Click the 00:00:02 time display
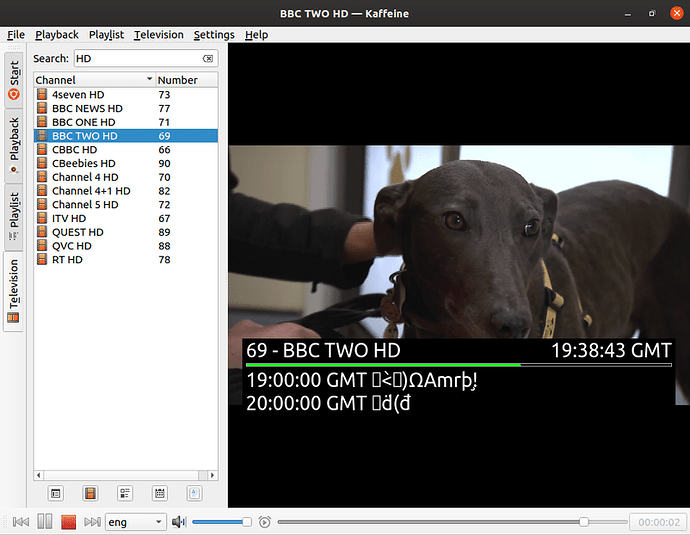690x535 pixels. pyautogui.click(x=659, y=522)
